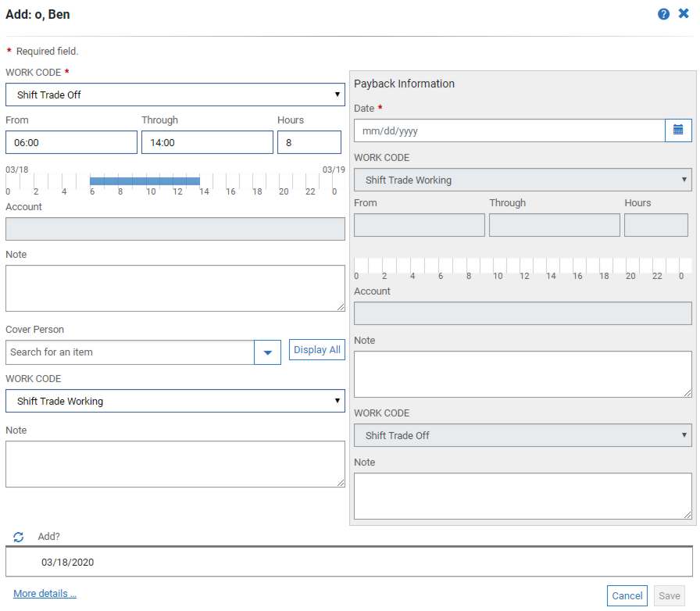700x611 pixels.
Task: Open the Payback date calendar picker
Action: 678,130
